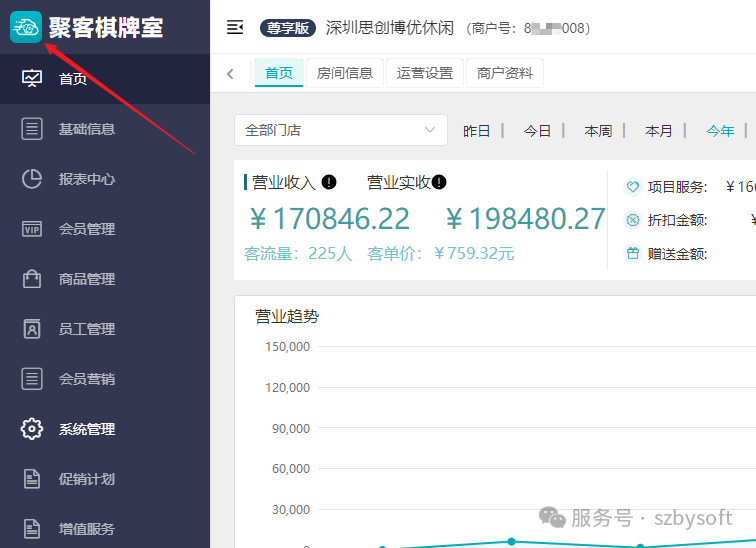Click merchant name 深圳思创博优休闲
The width and height of the screenshot is (756, 548).
390,28
